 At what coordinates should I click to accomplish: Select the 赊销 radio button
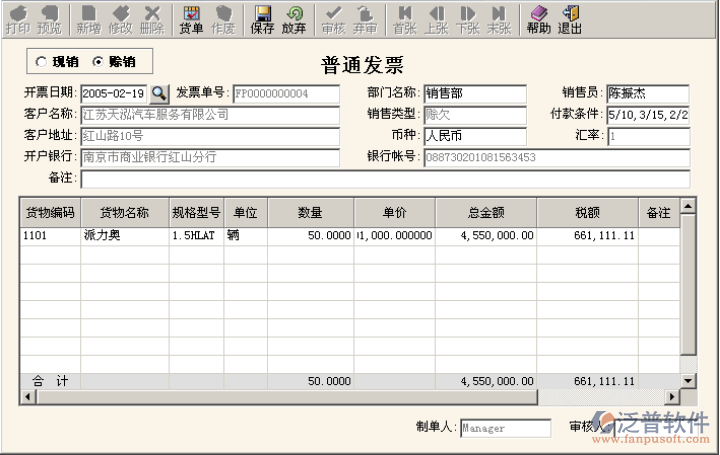(x=98, y=61)
